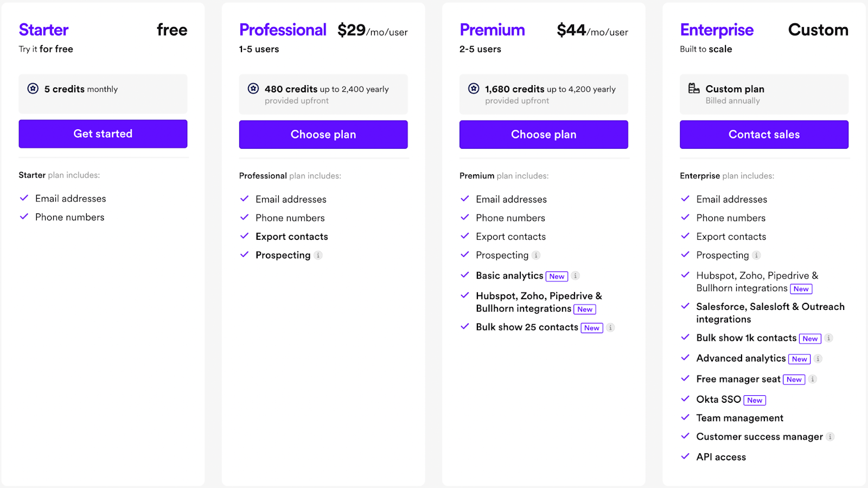Viewport: 868px width, 488px height.
Task: Click info icon beside Free manager seat
Action: (813, 379)
